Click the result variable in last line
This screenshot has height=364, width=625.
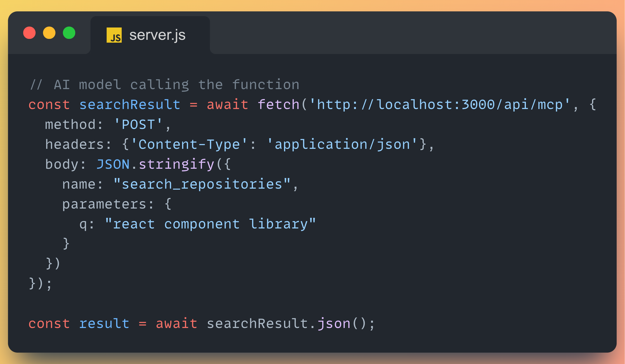click(104, 324)
